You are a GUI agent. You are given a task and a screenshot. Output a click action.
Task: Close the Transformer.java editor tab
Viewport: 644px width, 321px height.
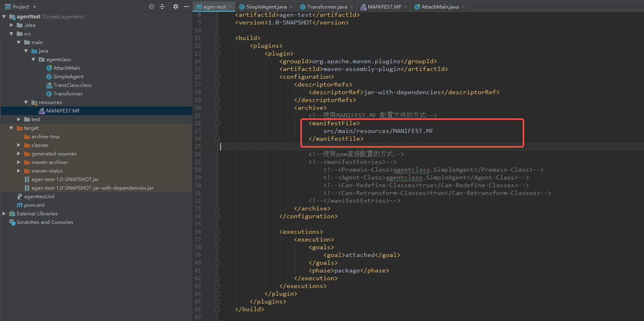352,7
